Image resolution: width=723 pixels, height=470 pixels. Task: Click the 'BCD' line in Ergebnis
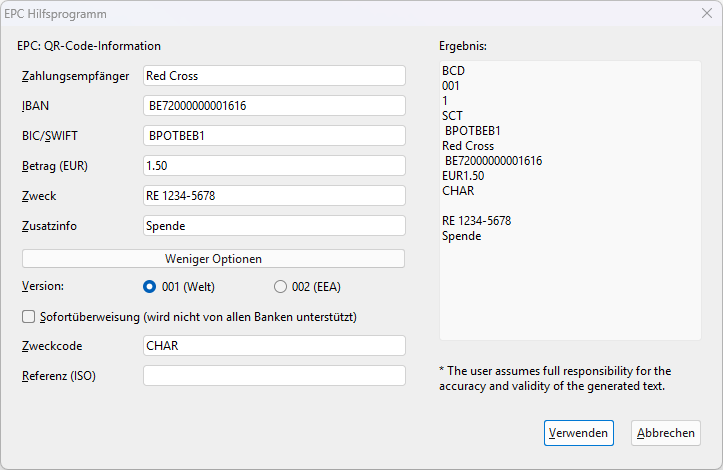pos(454,71)
